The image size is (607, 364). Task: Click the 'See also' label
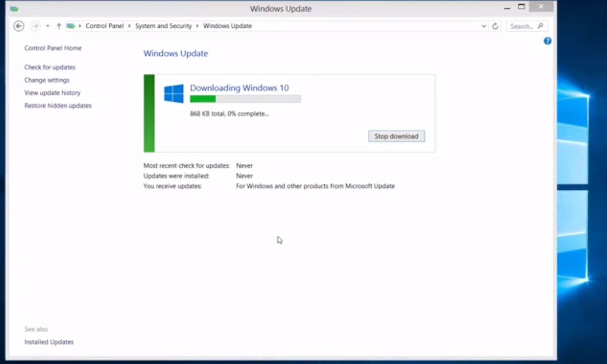[x=36, y=329]
